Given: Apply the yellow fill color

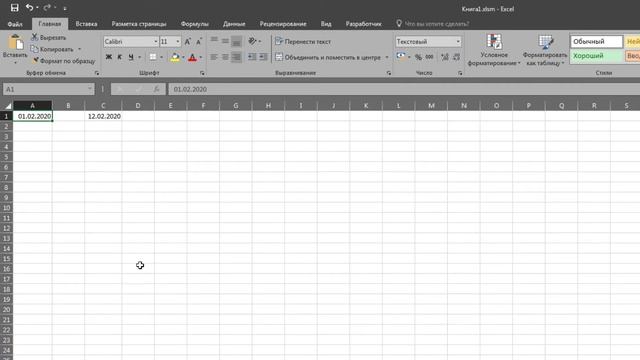Looking at the screenshot, I should point(175,57).
